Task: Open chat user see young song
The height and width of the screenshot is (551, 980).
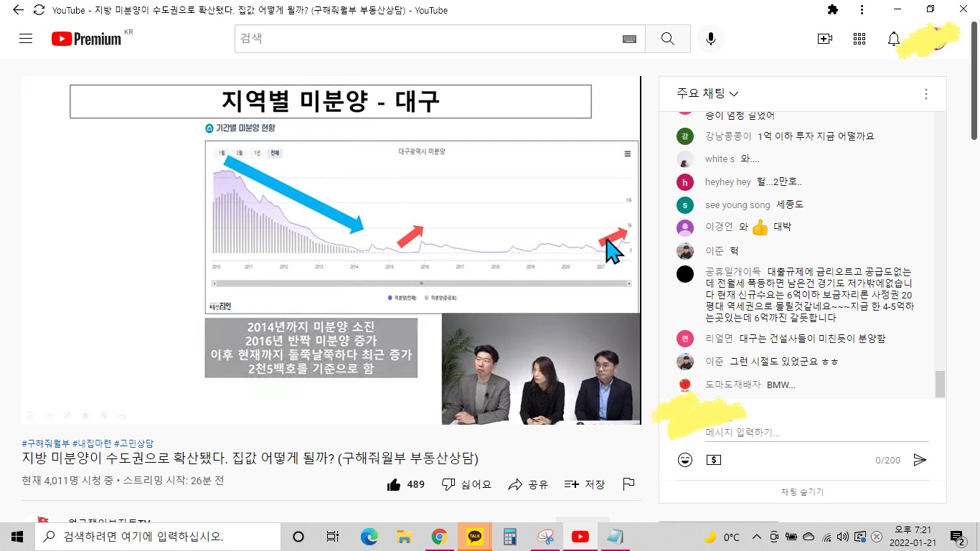Action: (x=738, y=205)
